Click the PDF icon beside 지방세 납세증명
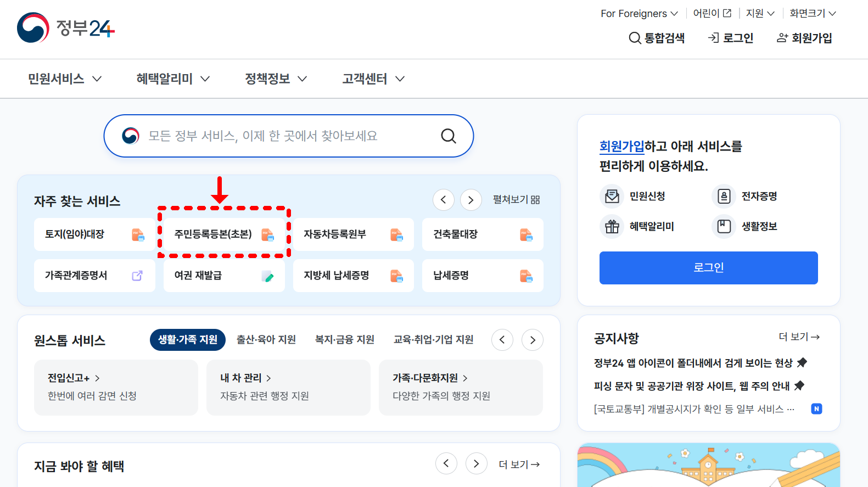 pos(396,276)
